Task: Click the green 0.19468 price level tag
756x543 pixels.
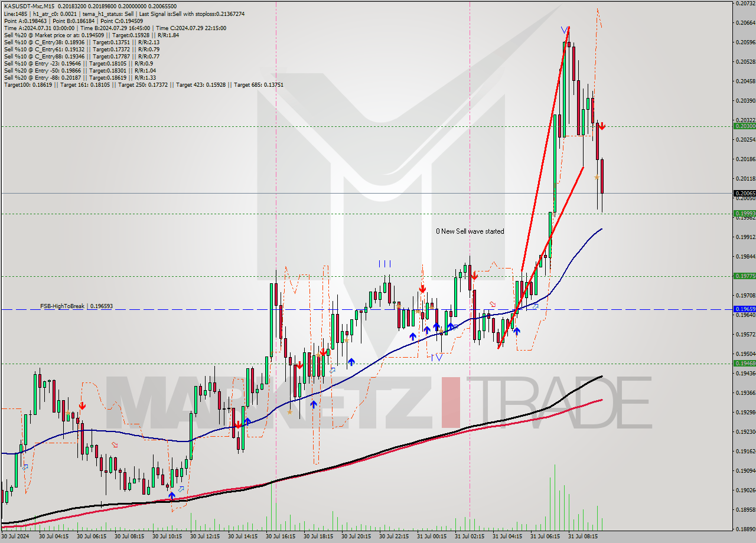Action: tap(744, 363)
